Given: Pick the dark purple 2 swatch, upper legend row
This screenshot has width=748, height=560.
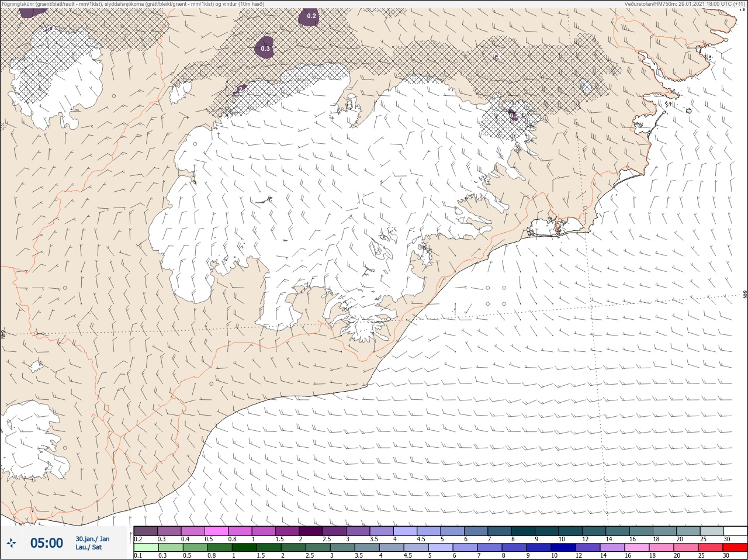Looking at the screenshot, I should 311,531.
